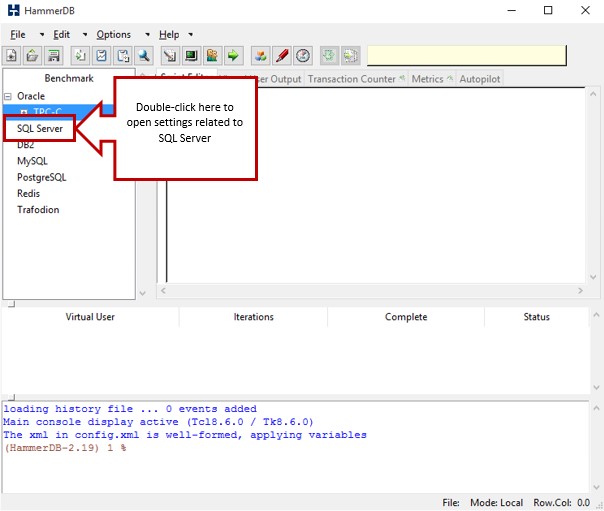The width and height of the screenshot is (604, 511).
Task: Click the monitor Create Virtual Users icon
Action: 191,56
